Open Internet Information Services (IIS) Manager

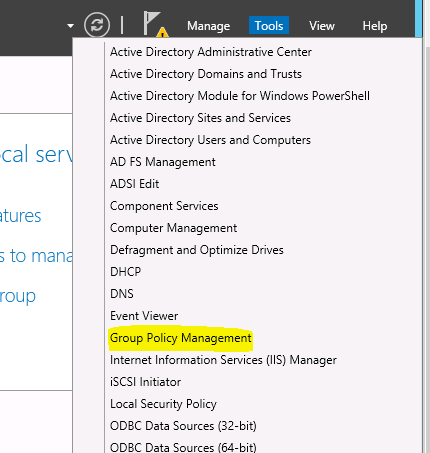point(223,360)
